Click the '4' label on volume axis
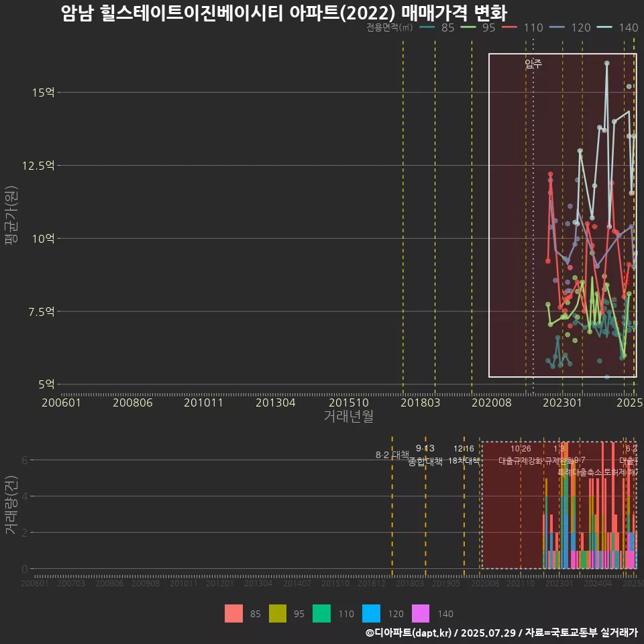Image resolution: width=644 pixels, height=644 pixels. pyautogui.click(x=25, y=496)
